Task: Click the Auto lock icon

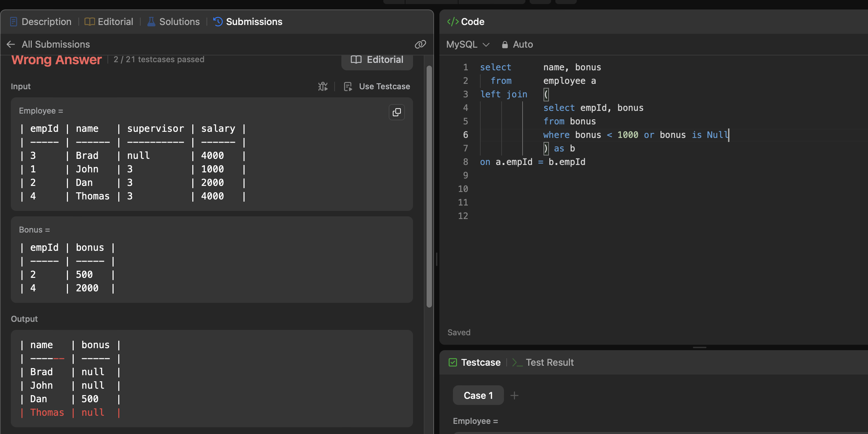Action: click(x=505, y=45)
